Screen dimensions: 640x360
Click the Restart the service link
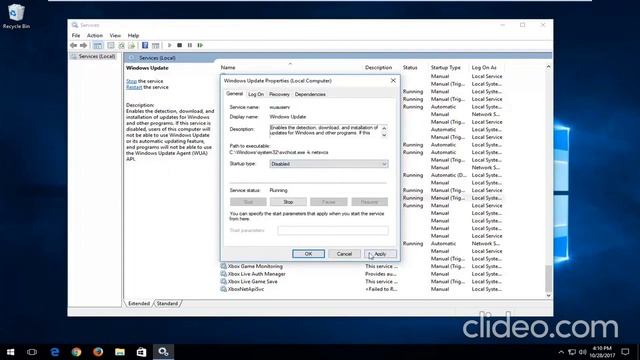pyautogui.click(x=134, y=87)
